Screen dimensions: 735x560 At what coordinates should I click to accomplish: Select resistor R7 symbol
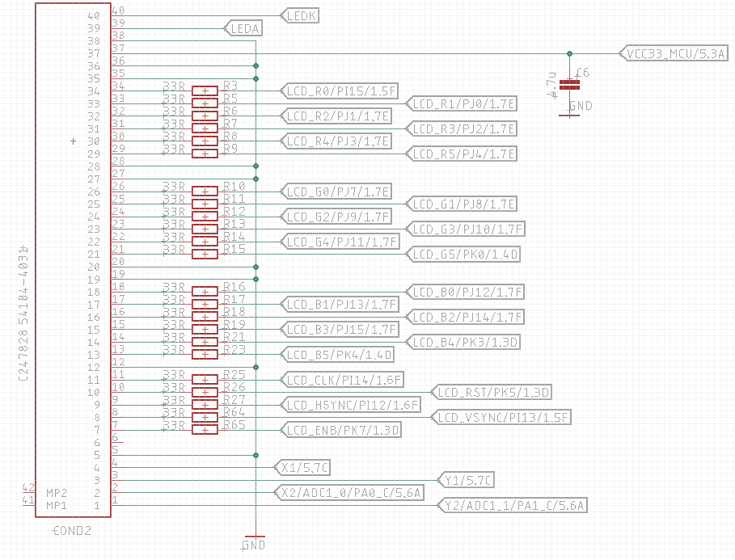205,128
